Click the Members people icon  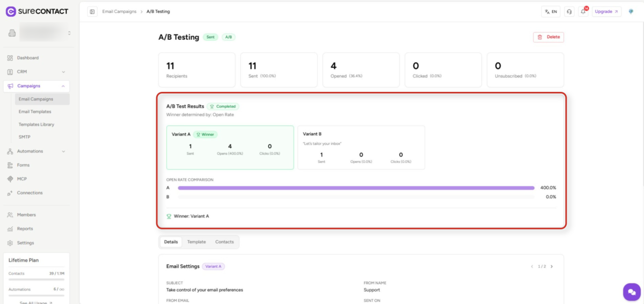10,215
